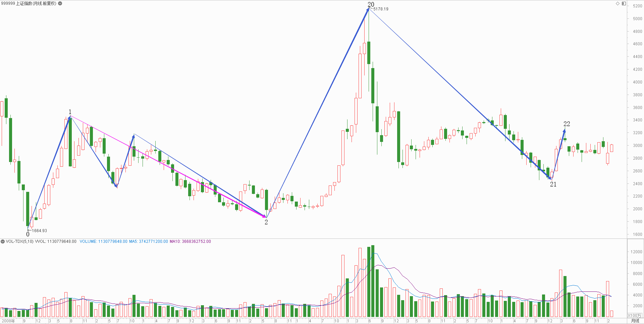
Task: Select the wave label 20 at the peak
Action: point(371,4)
